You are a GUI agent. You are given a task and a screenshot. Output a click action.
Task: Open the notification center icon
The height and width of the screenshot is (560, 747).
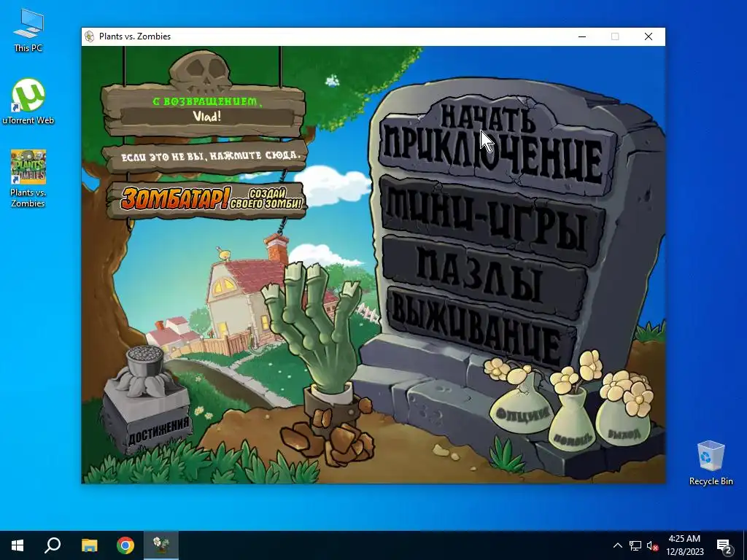[724, 545]
